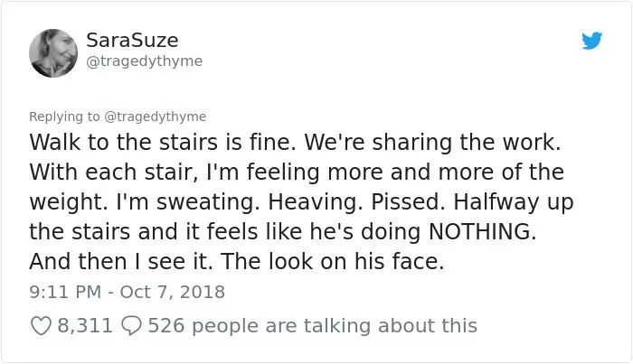Click "Walk to the stairs is fine" sentence
This screenshot has height=364, width=633.
pyautogui.click(x=162, y=142)
